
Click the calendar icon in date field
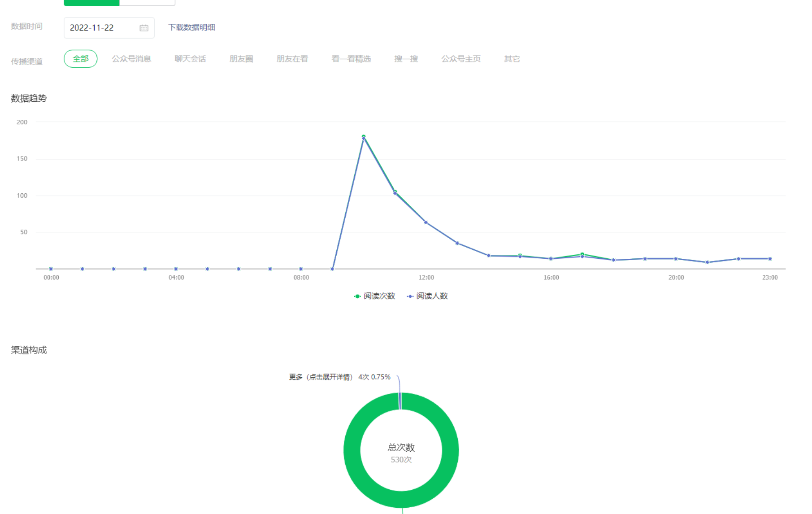[143, 28]
